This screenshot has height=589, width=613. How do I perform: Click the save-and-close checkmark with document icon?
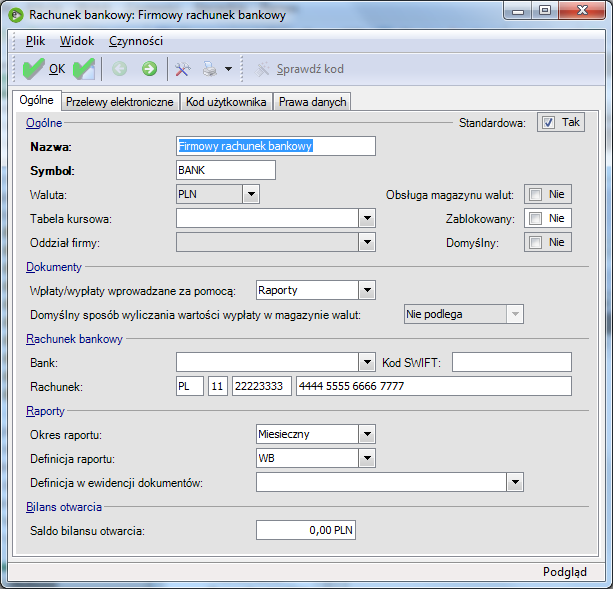84,69
